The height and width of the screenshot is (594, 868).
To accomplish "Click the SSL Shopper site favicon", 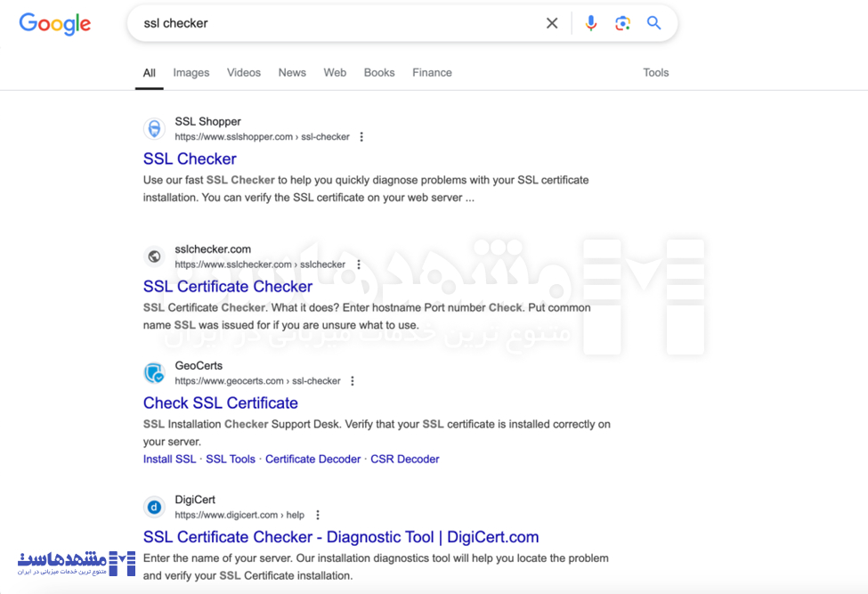I will tap(155, 129).
